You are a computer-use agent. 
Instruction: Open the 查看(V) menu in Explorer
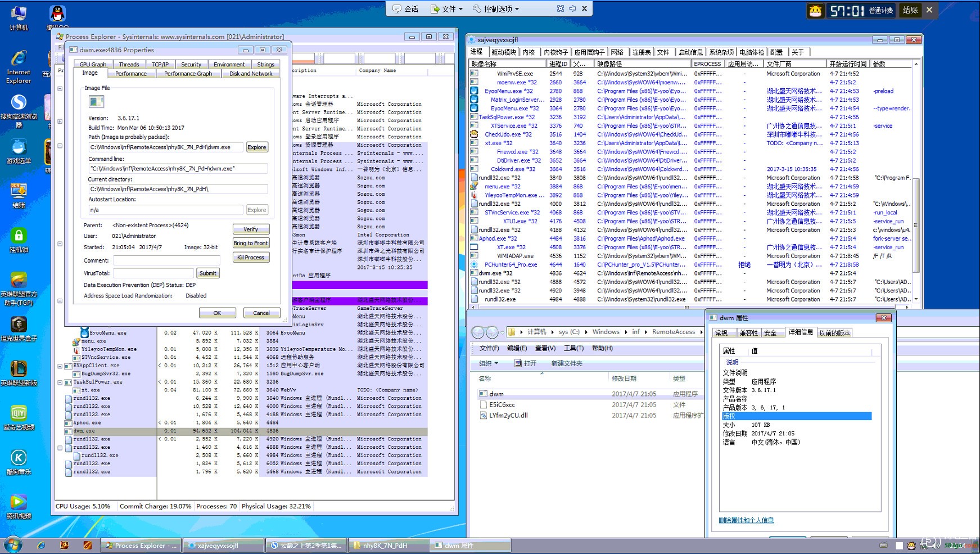pyautogui.click(x=545, y=348)
